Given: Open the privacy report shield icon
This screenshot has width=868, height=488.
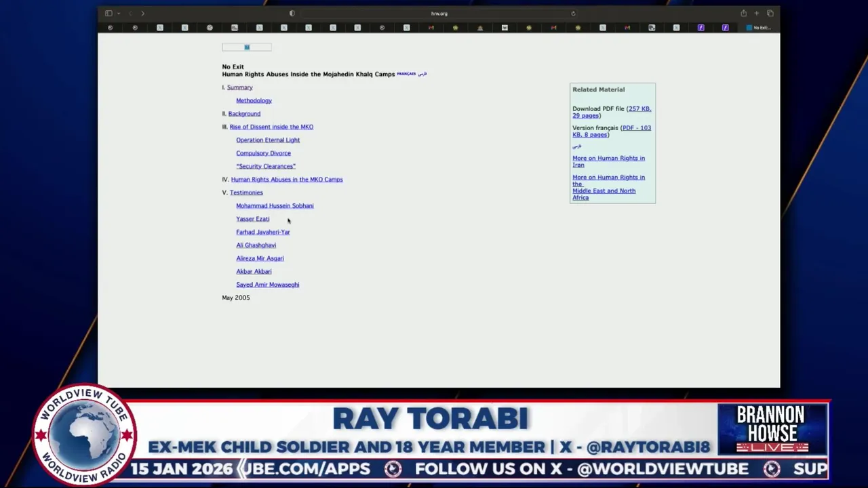Looking at the screenshot, I should [292, 14].
